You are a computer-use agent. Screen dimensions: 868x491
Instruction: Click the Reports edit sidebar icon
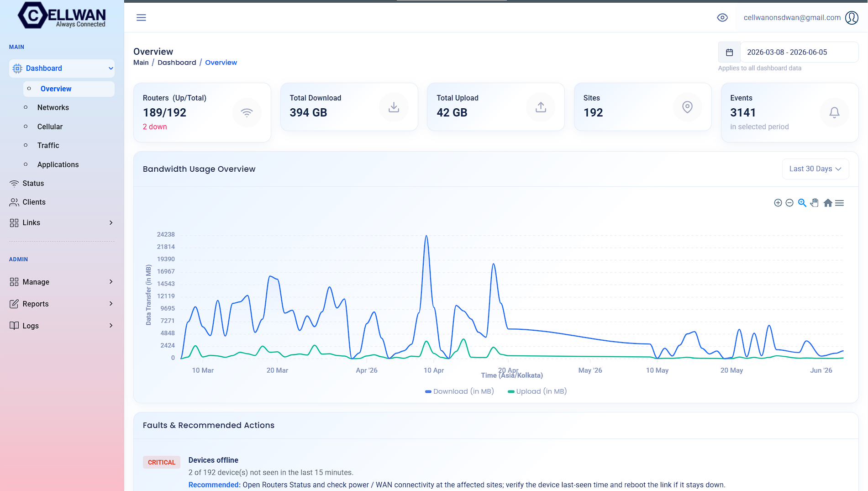tap(14, 304)
